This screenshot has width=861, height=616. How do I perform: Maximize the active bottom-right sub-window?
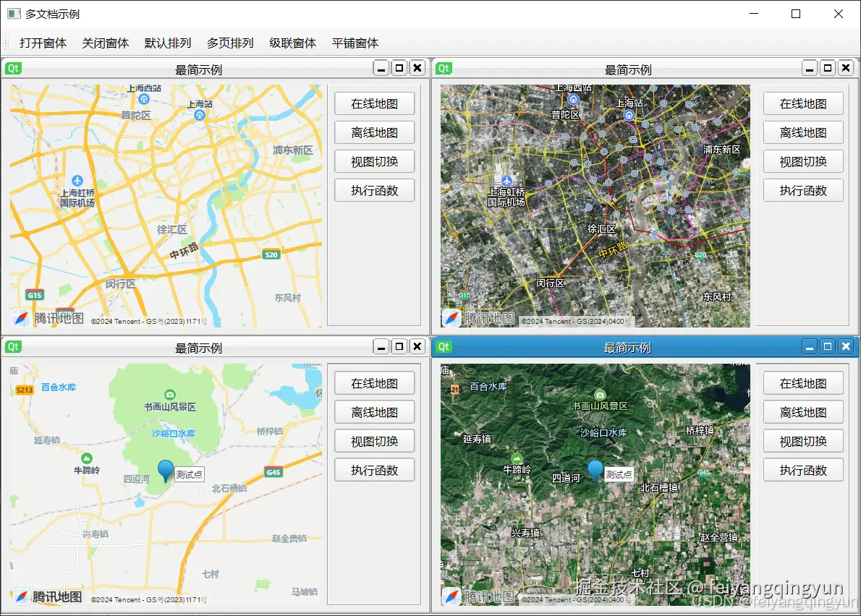(x=828, y=346)
